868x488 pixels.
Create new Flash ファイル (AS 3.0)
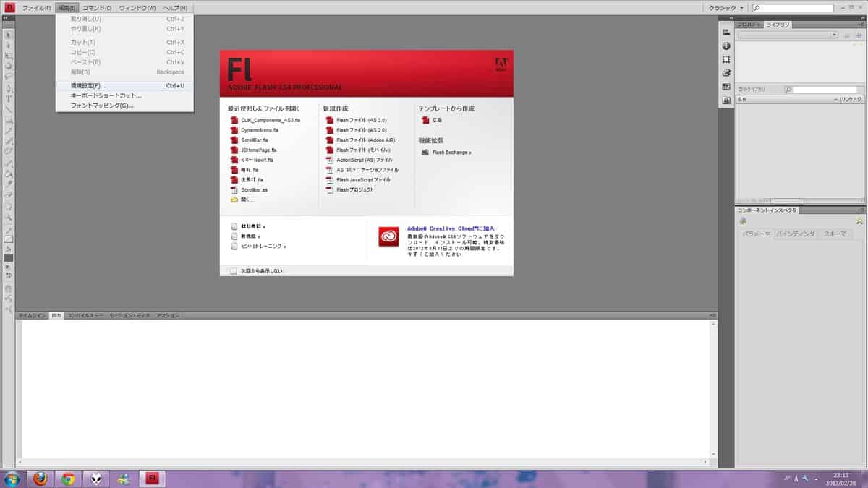pos(357,120)
